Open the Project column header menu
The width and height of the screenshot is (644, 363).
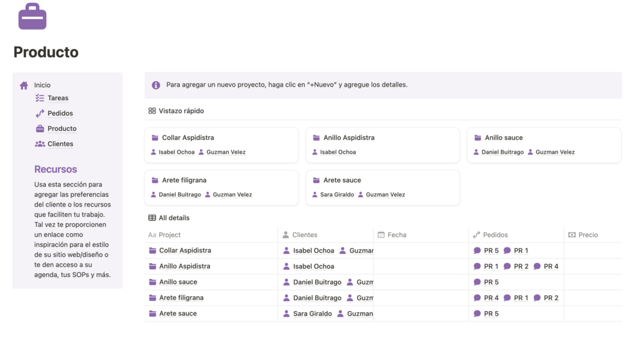point(170,235)
